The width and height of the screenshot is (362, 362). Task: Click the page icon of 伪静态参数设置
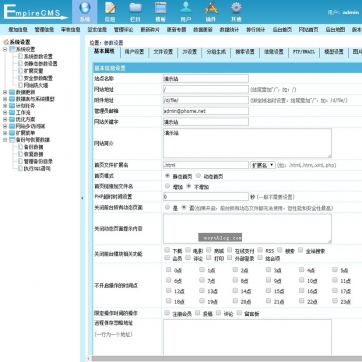(20, 63)
